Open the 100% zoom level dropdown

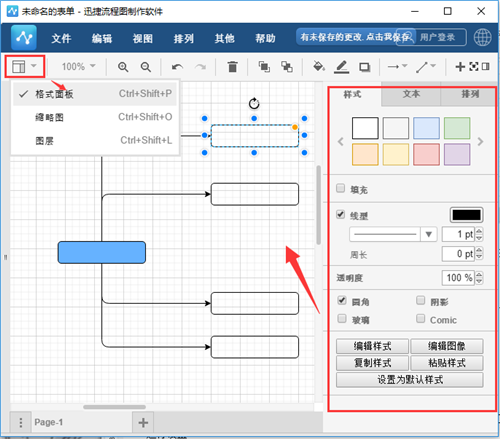tap(78, 66)
